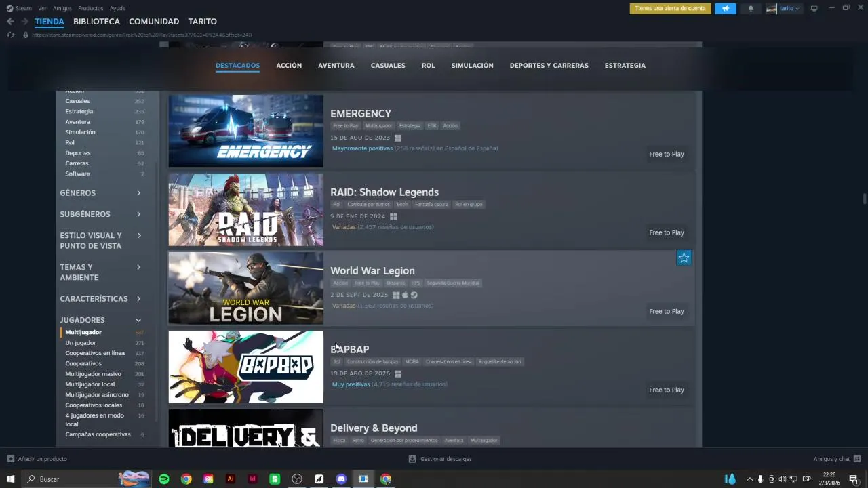
Task: Click the Windows Start button
Action: [11, 479]
